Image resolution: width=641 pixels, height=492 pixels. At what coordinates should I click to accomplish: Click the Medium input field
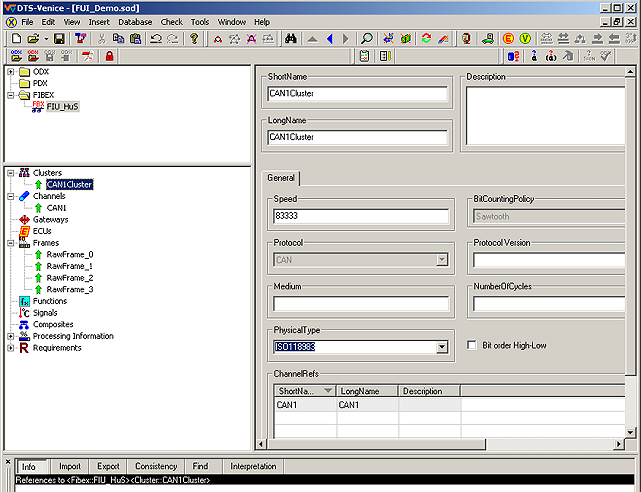361,304
